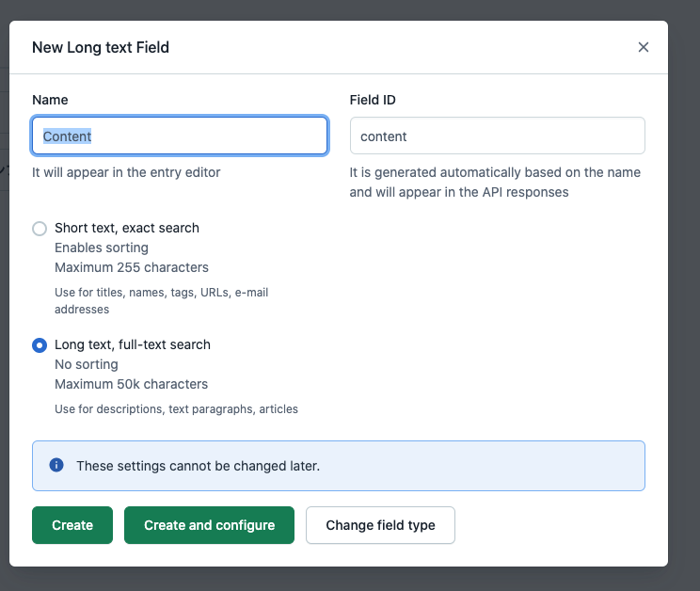Select the Short text, exact search radio button
The image size is (700, 591).
pyautogui.click(x=40, y=229)
